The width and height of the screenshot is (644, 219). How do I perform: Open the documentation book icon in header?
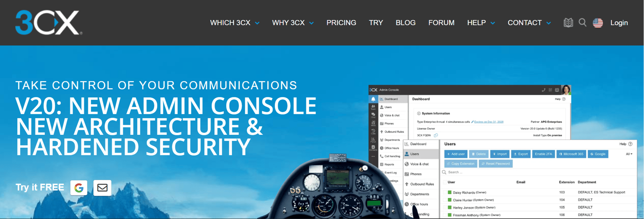568,23
